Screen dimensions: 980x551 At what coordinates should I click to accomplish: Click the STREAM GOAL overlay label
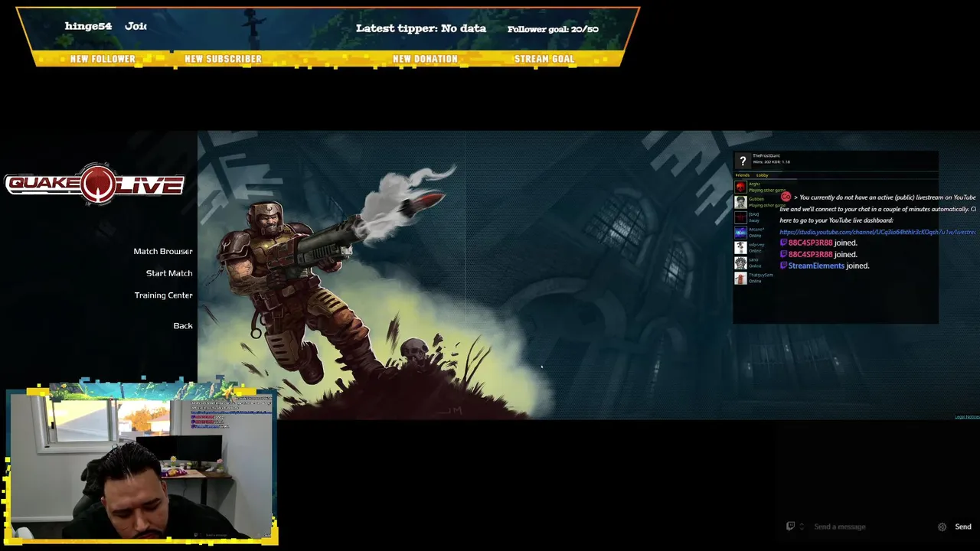pyautogui.click(x=544, y=59)
